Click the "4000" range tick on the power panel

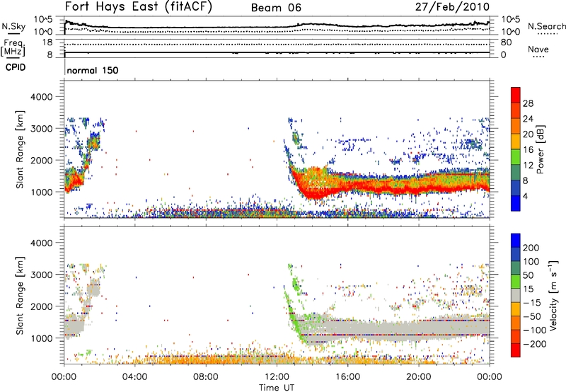coord(41,97)
